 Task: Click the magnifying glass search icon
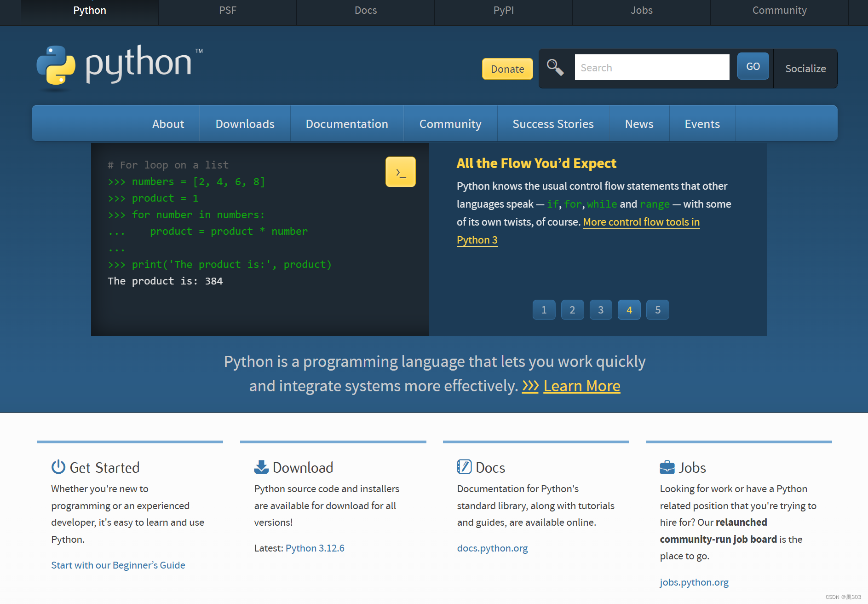555,67
